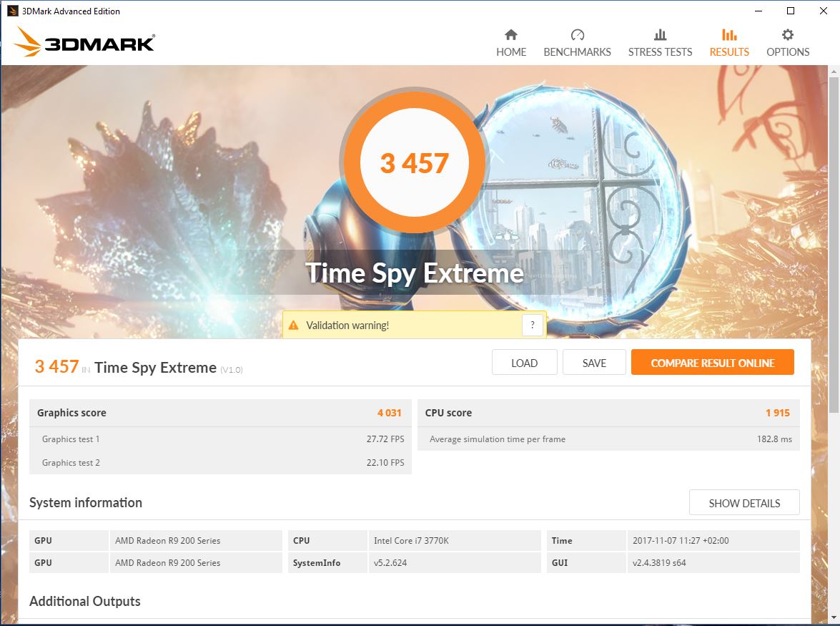
Task: Click the 22.10 FPS value
Action: coord(385,463)
